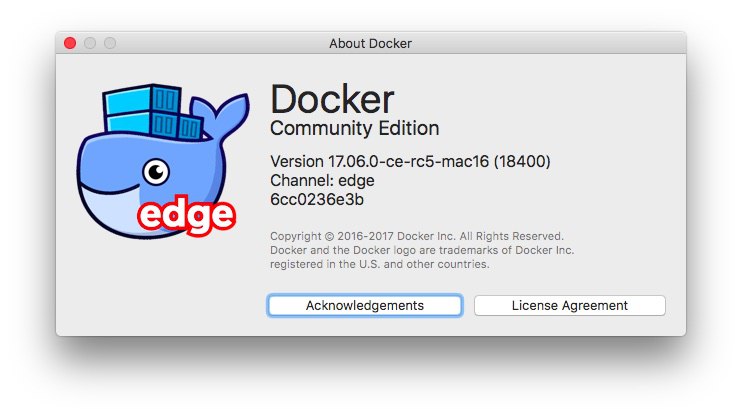Click the large Docker heading
The width and height of the screenshot is (742, 416).
(333, 99)
